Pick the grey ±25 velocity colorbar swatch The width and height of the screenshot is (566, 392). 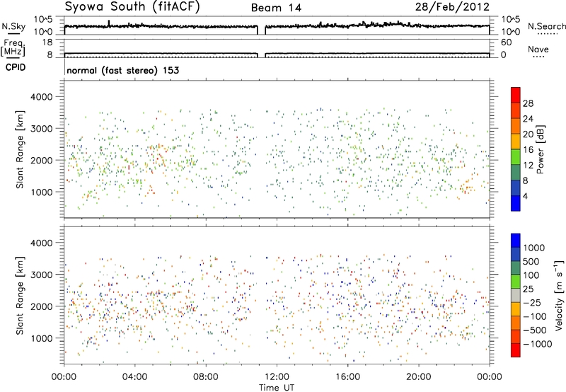(x=516, y=296)
